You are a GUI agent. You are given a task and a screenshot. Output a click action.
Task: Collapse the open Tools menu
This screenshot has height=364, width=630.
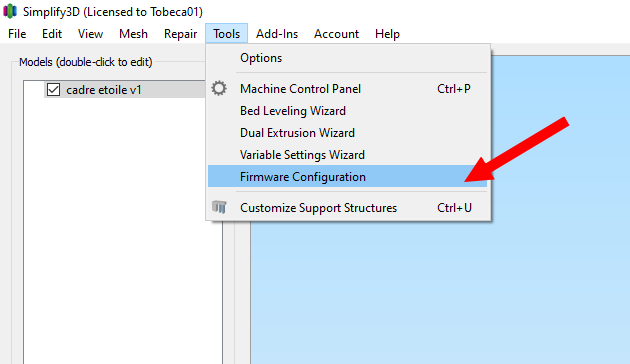pyautogui.click(x=227, y=34)
